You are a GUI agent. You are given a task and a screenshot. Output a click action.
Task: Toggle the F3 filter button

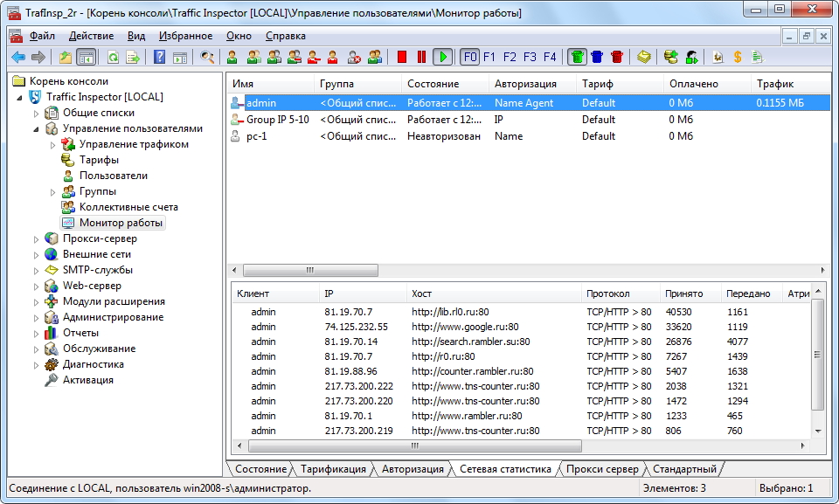(x=530, y=57)
